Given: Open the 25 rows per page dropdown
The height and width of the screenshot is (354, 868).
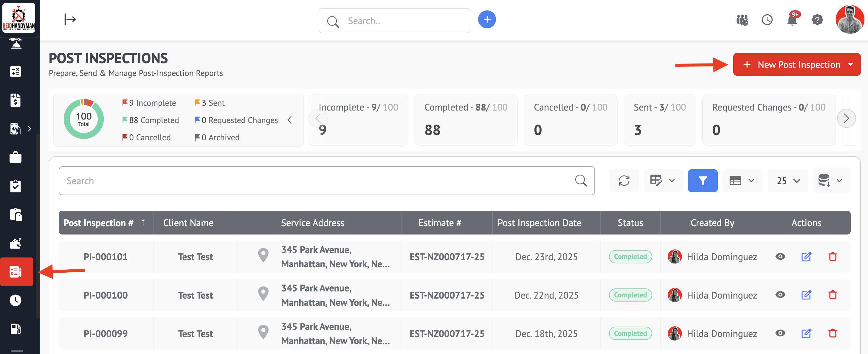Looking at the screenshot, I should click(x=788, y=181).
